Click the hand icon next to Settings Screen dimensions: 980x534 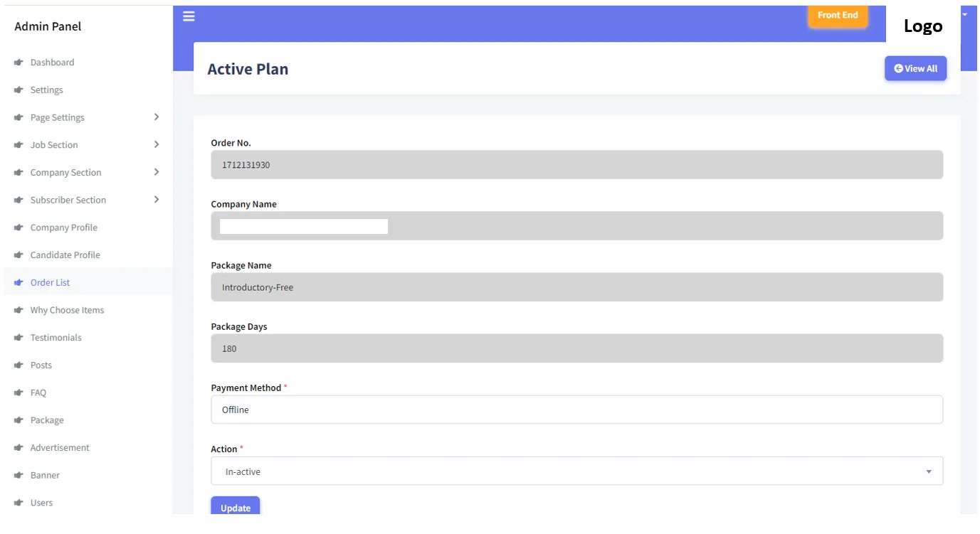point(19,90)
